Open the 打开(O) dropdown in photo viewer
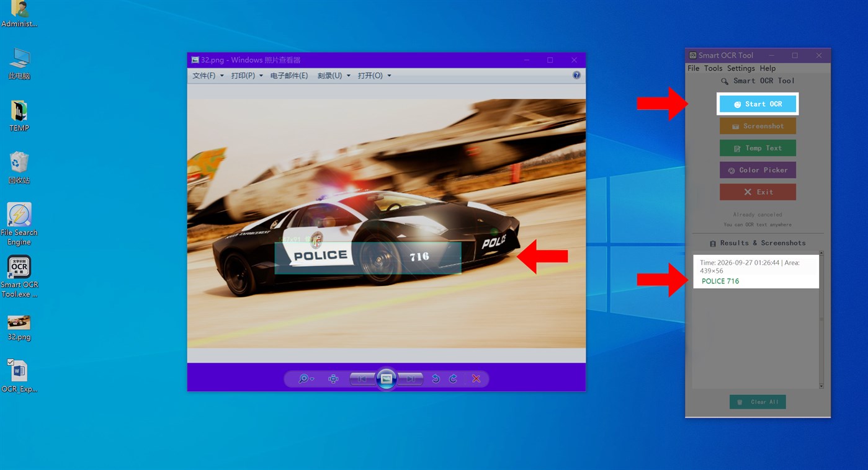Viewport: 868px width, 470px height. coord(374,76)
